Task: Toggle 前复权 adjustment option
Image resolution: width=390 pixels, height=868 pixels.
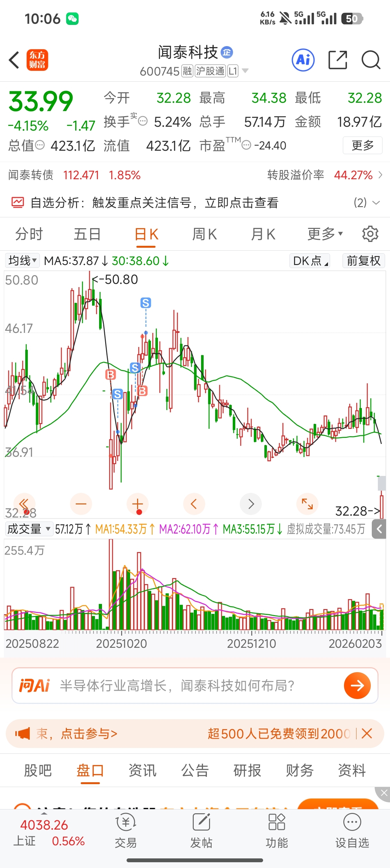Action: pyautogui.click(x=363, y=261)
